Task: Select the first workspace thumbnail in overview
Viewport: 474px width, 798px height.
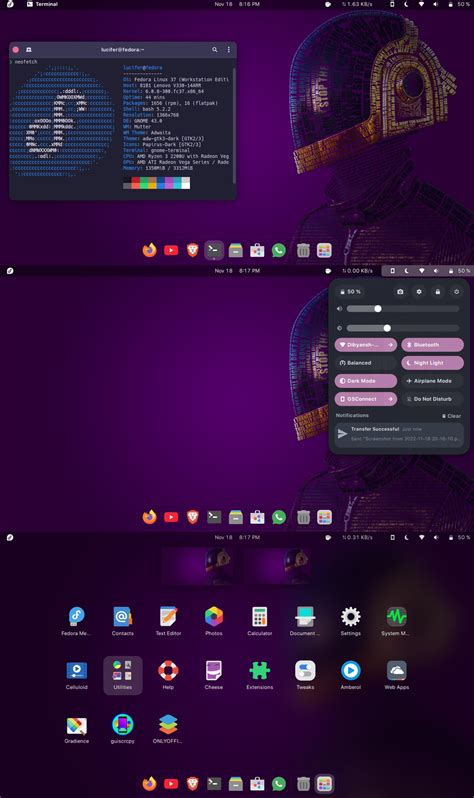Action: [197, 565]
